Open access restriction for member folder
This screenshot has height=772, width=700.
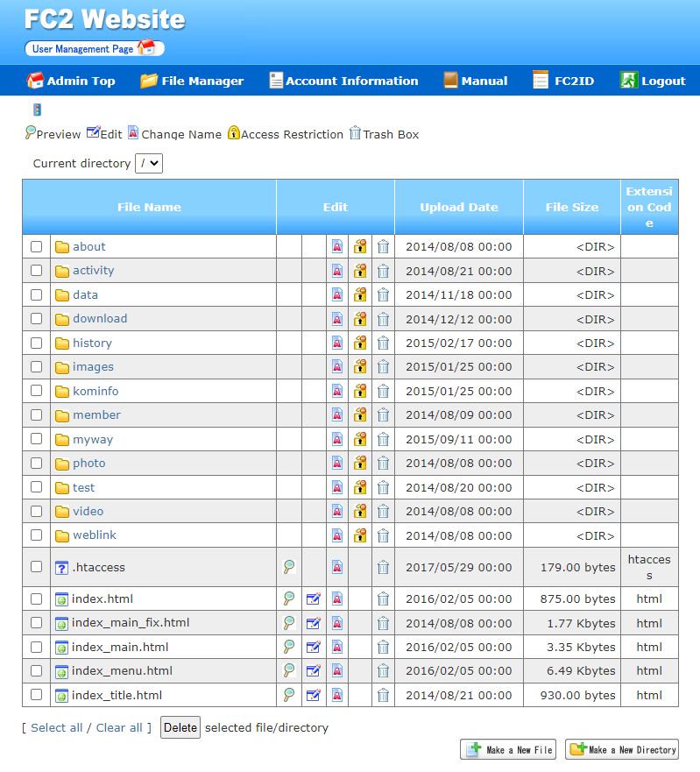pos(360,415)
